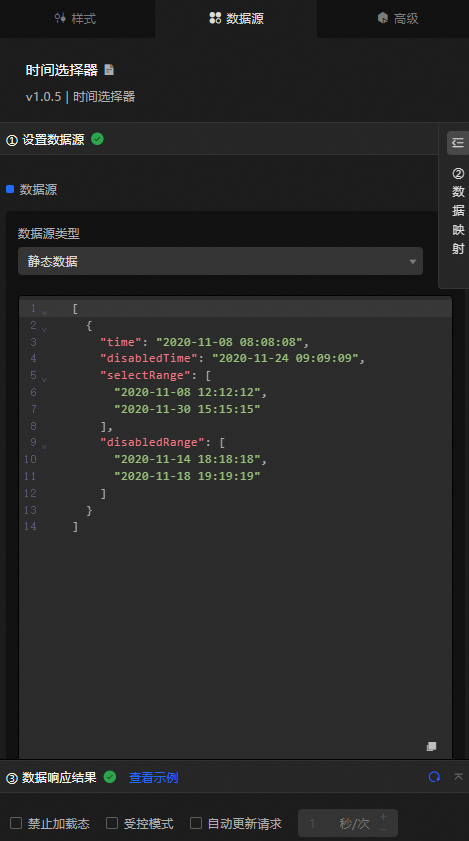Open the 查看示例 link

click(153, 778)
